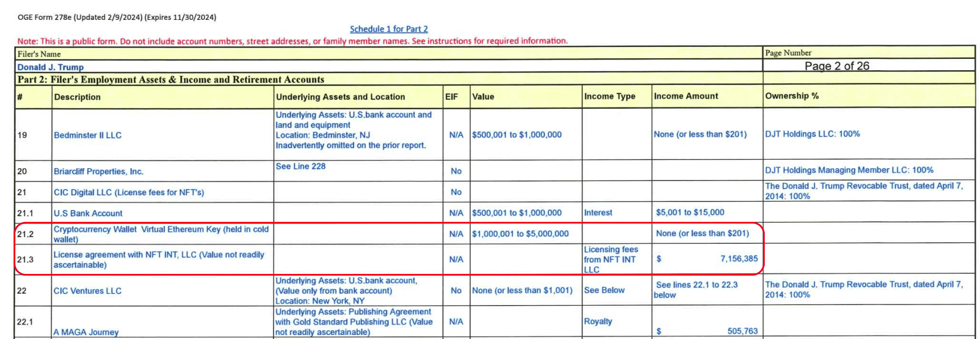The image size is (980, 339).
Task: Select 'None (or less than $1,001)' value
Action: 522,290
